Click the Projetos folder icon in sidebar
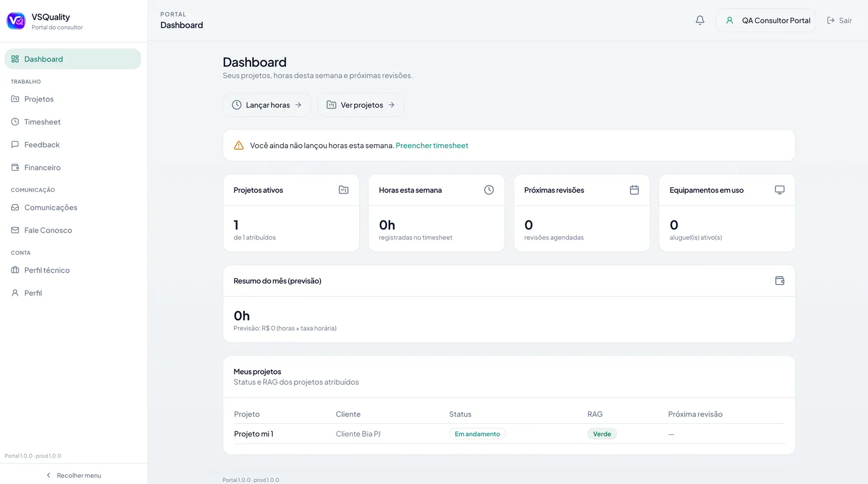The width and height of the screenshot is (868, 484). tap(15, 99)
